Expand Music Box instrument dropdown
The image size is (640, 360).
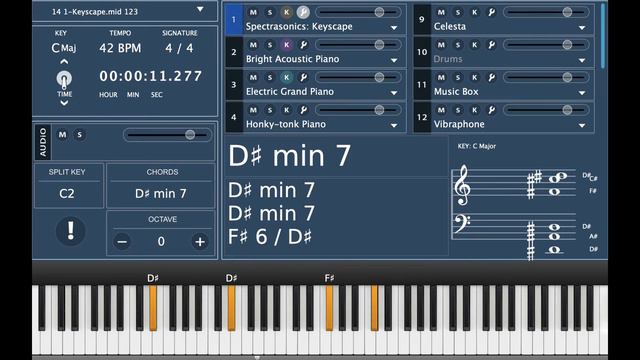(582, 93)
